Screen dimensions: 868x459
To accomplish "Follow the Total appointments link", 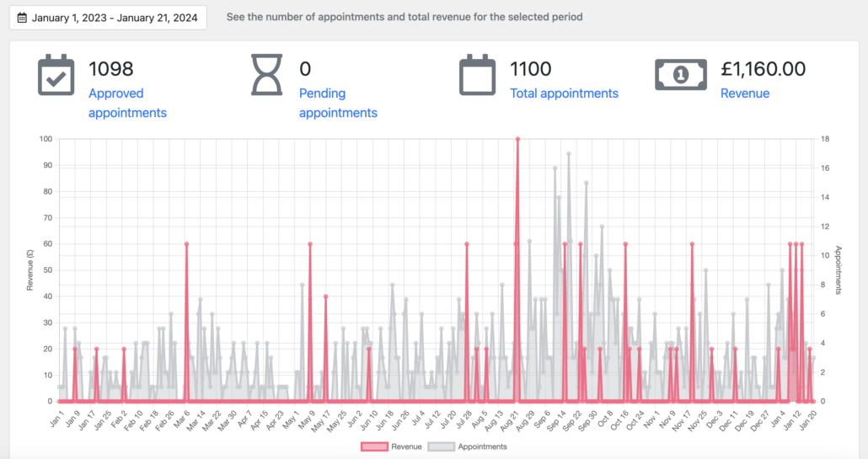I will [x=564, y=93].
